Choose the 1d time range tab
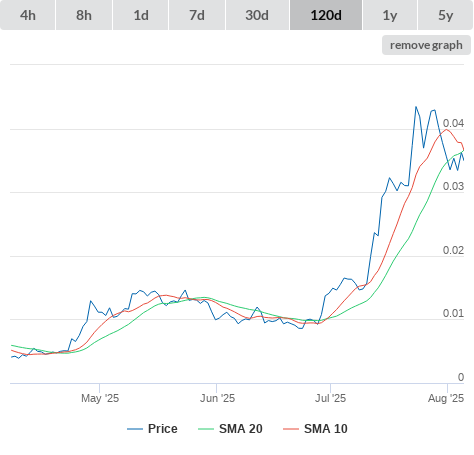Screen dimensions: 474x455 click(141, 15)
